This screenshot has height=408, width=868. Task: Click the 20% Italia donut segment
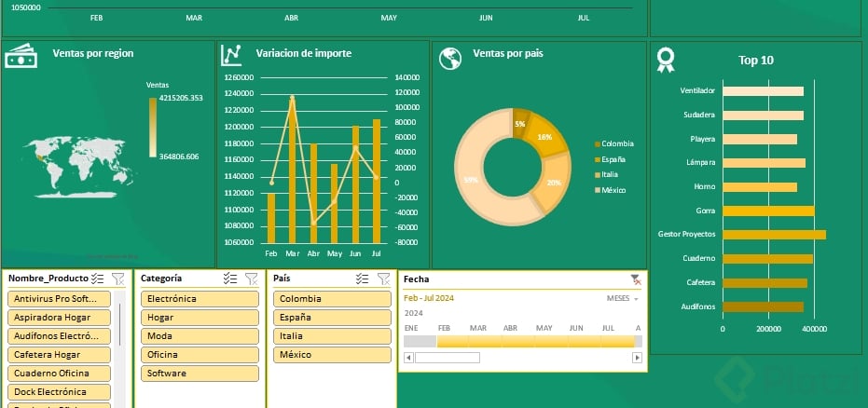click(x=554, y=183)
